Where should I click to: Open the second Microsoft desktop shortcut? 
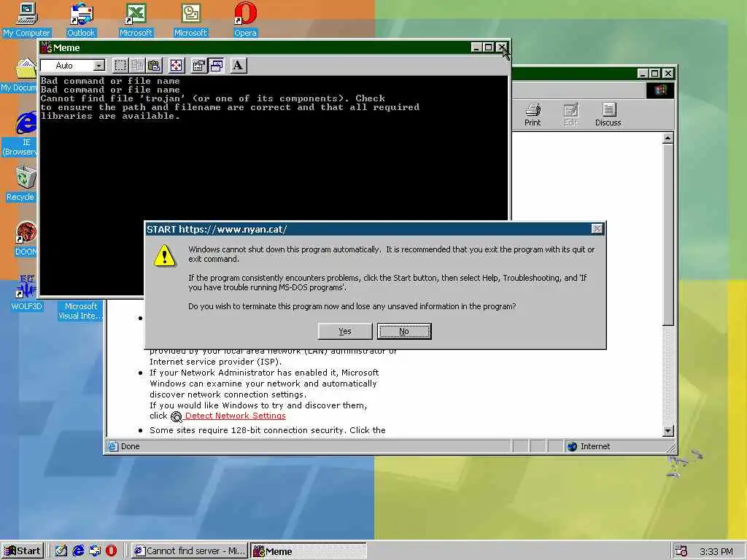[190, 19]
